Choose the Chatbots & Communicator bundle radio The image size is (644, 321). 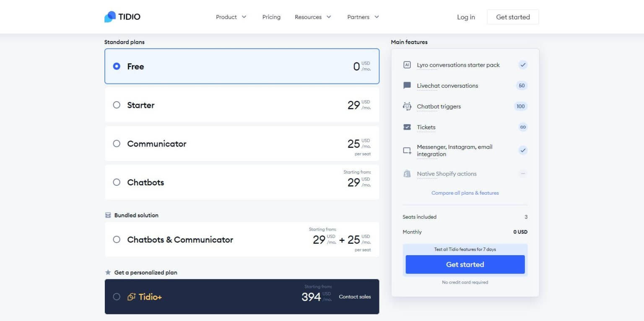(117, 240)
